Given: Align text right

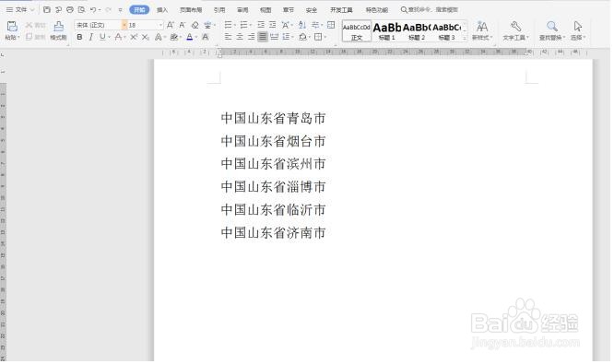Looking at the screenshot, I should [251, 37].
